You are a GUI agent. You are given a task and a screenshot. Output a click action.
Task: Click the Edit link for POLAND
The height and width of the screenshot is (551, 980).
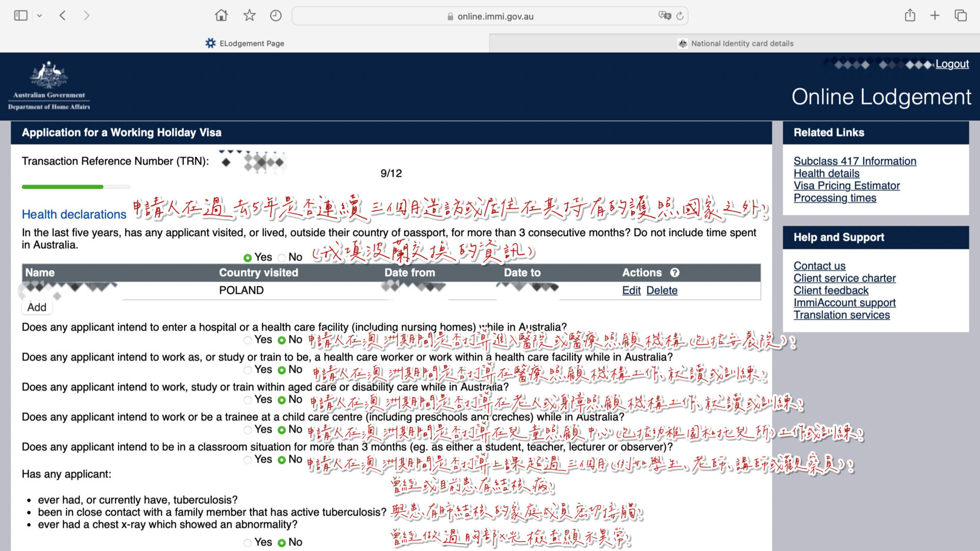[631, 290]
